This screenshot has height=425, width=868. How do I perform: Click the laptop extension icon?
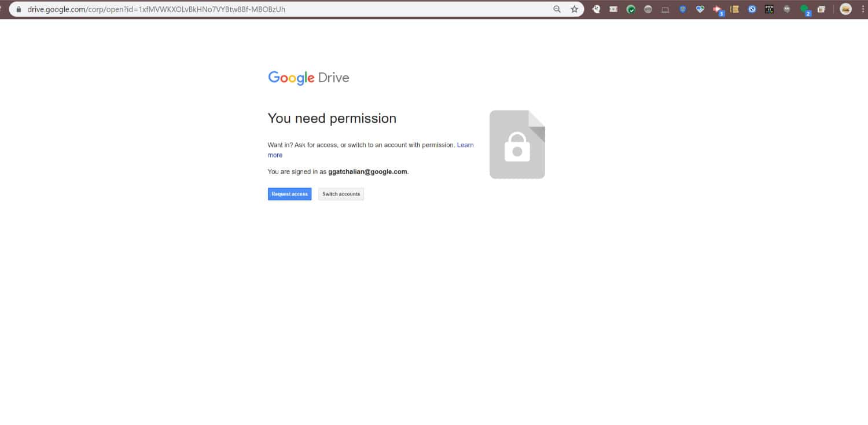[665, 9]
